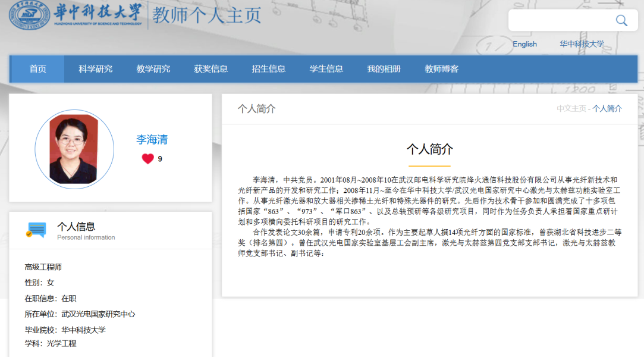Click the teacher's profile photo
Screen dimensions: 644x357
[x=74, y=149]
